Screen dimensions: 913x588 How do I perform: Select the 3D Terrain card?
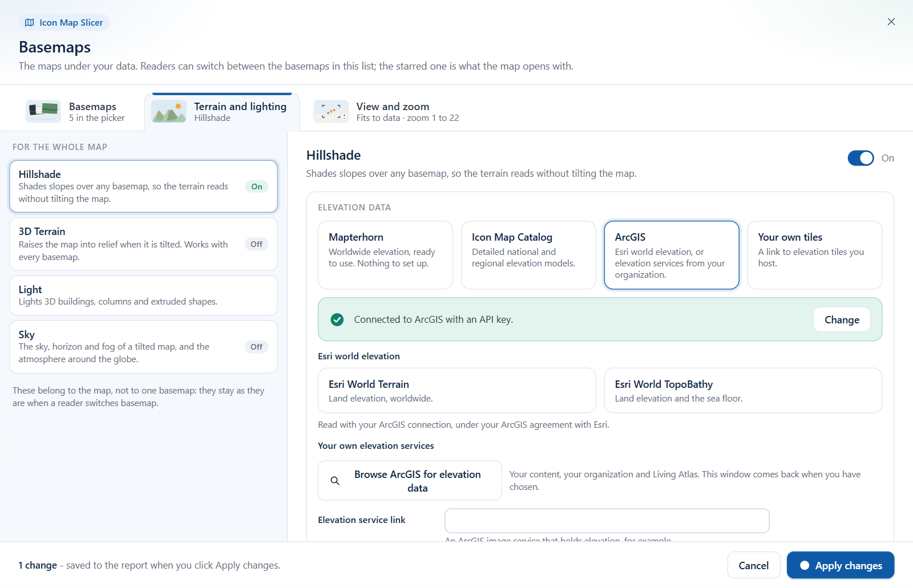coord(143,244)
